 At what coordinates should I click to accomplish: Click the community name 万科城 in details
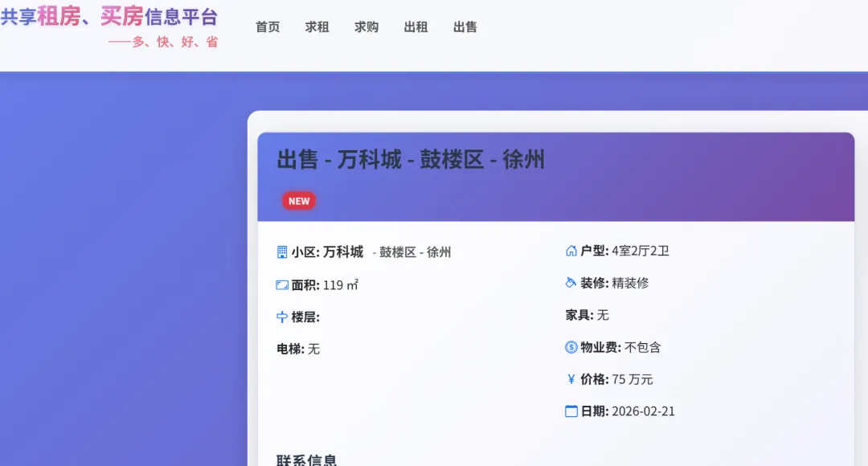343,251
